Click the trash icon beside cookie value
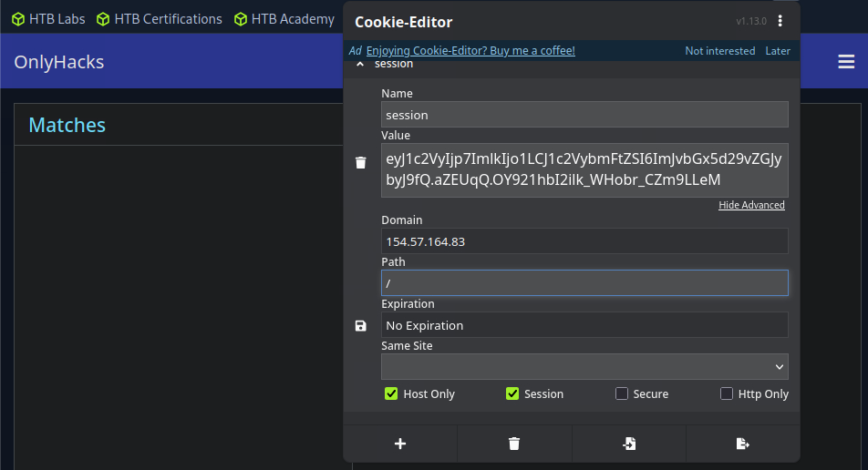 coord(360,163)
